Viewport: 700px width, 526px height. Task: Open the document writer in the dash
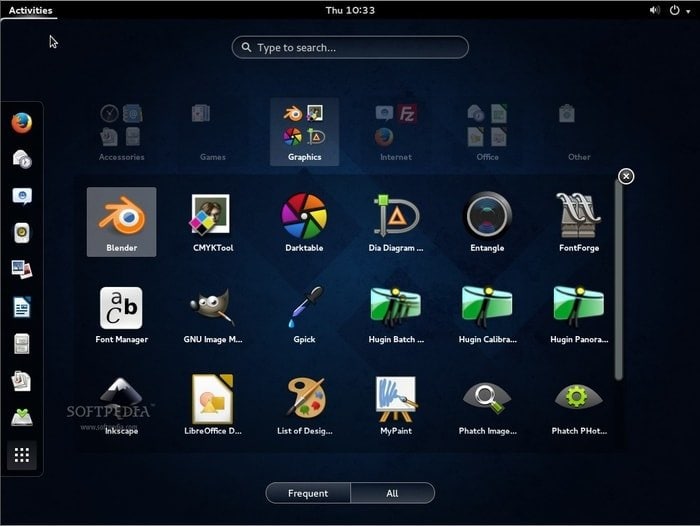click(x=22, y=307)
